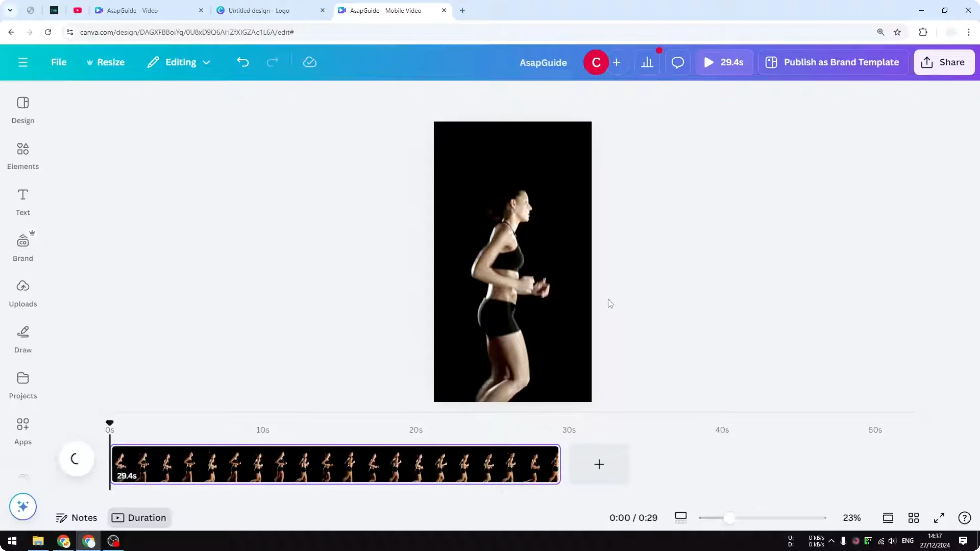Screen dimensions: 980x551
Task: Toggle the timeline Duration view
Action: (139, 518)
